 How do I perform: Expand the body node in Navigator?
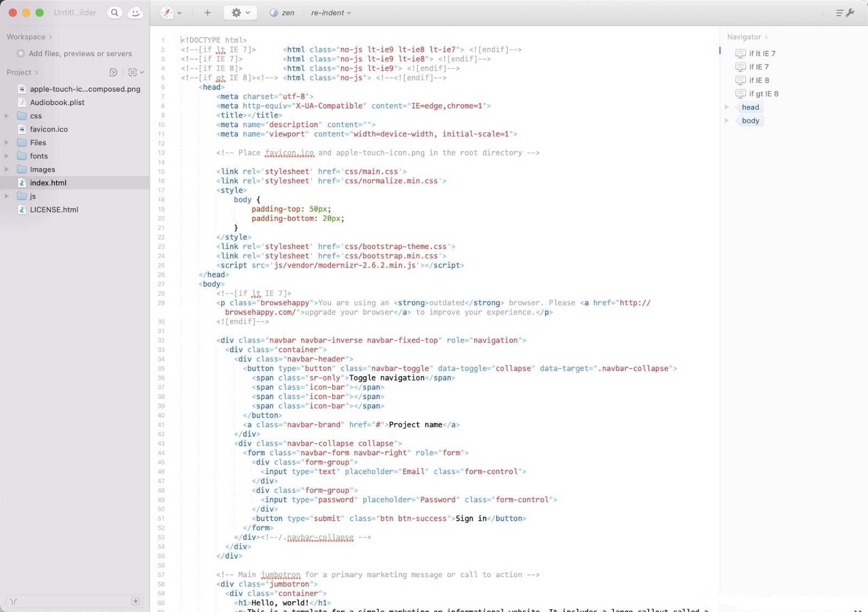727,120
